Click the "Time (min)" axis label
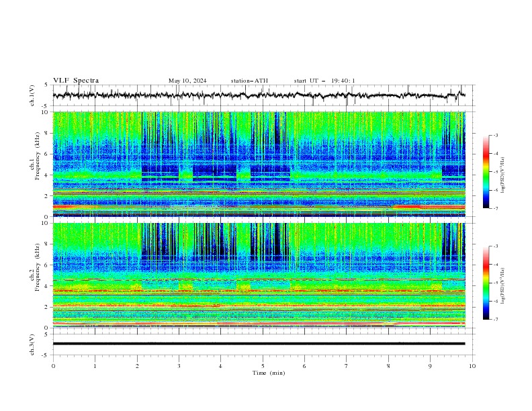 pos(269,373)
